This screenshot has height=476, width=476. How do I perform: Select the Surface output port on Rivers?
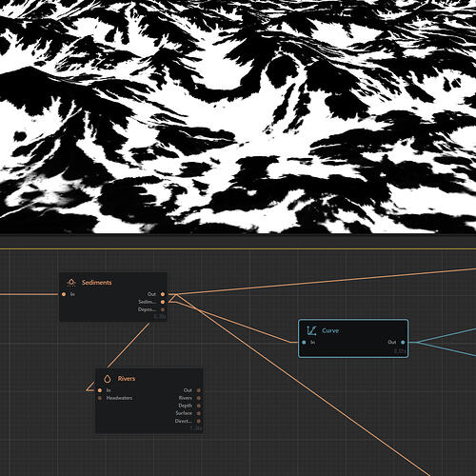pyautogui.click(x=199, y=413)
